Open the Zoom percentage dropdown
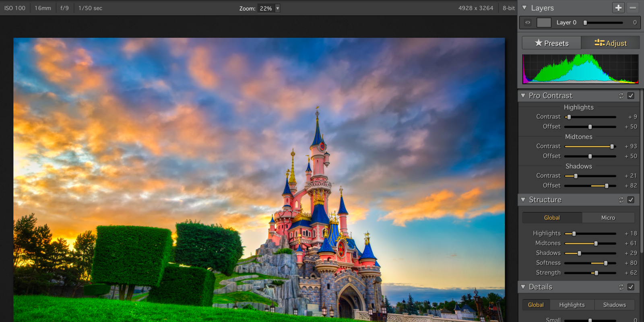Image resolution: width=644 pixels, height=322 pixels. pos(277,8)
